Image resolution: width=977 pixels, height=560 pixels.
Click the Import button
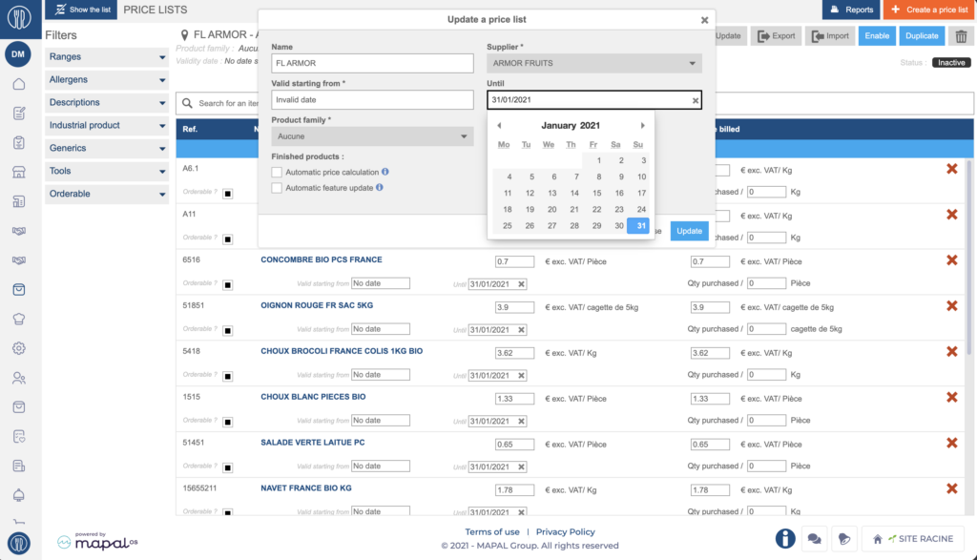click(830, 36)
